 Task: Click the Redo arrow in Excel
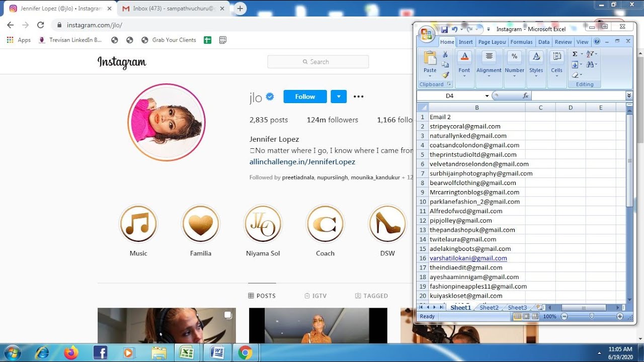pyautogui.click(x=469, y=30)
